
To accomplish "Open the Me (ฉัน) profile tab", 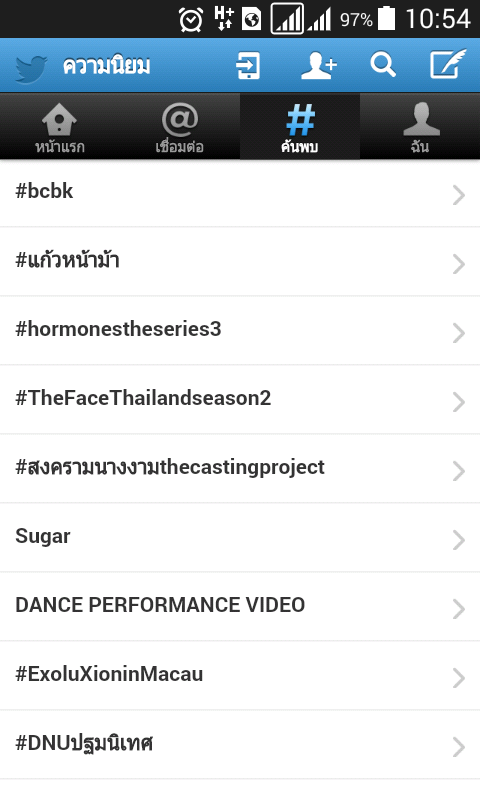I will point(420,127).
